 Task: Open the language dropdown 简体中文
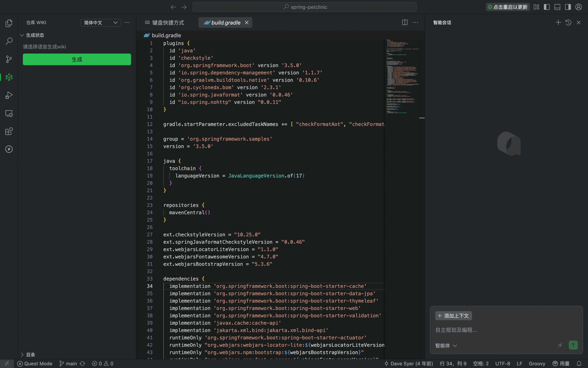tap(101, 23)
